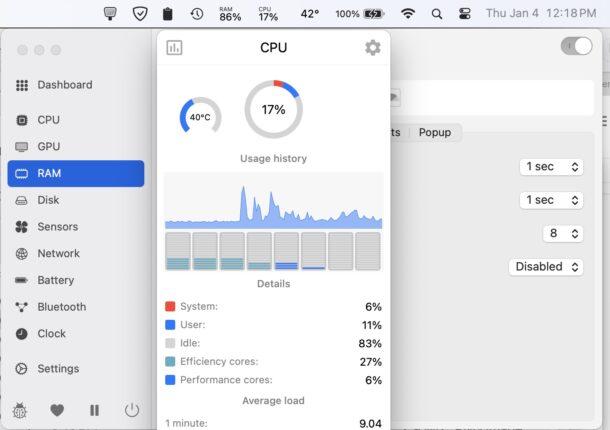
Task: Expand the dropdown showing value 8
Action: pos(561,233)
